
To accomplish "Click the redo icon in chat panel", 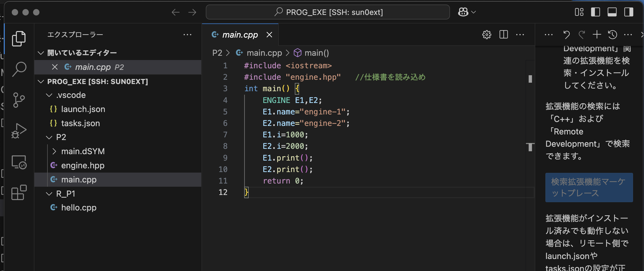I will (582, 35).
